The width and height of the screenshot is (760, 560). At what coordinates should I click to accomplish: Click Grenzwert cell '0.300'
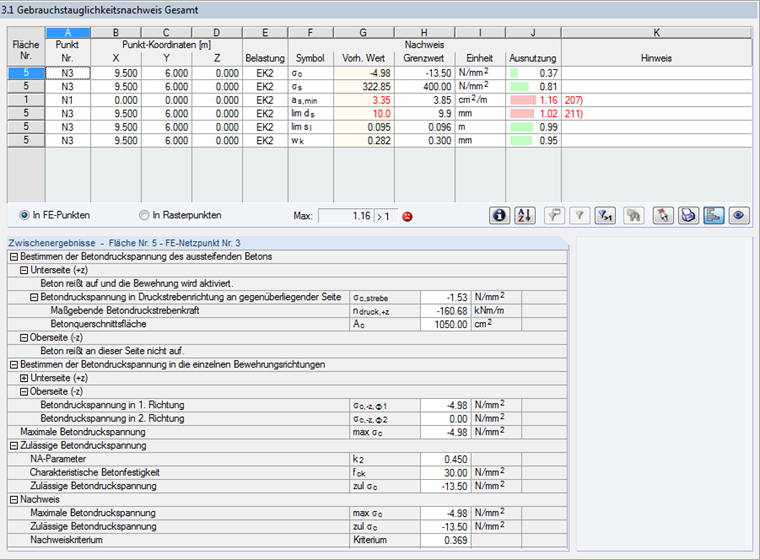[x=425, y=141]
